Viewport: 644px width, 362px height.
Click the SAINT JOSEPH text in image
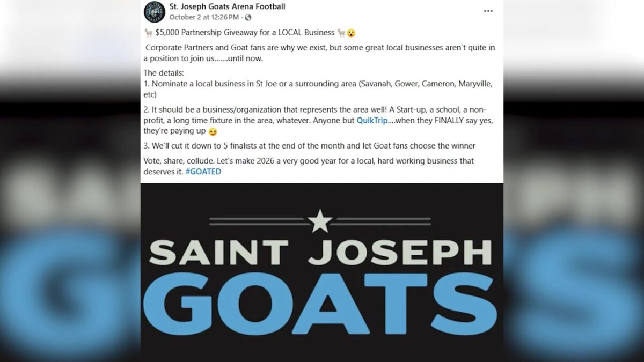tap(320, 253)
